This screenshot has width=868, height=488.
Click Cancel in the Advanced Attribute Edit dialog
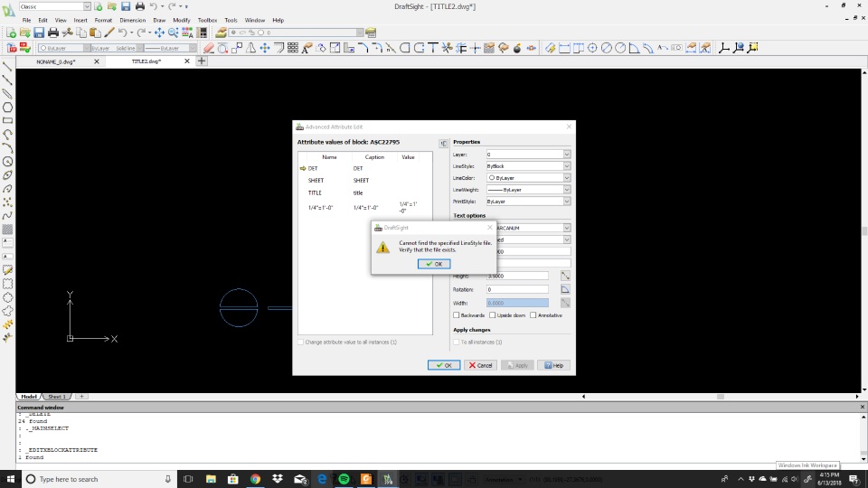tap(480, 365)
